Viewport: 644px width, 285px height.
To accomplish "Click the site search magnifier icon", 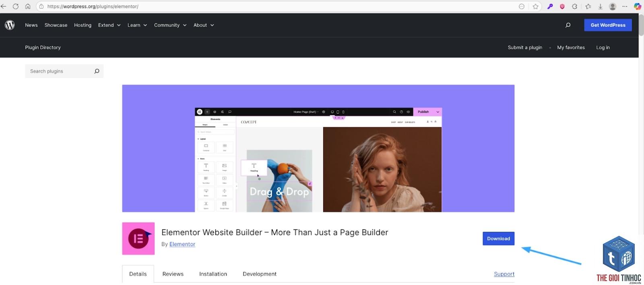I will click(568, 25).
